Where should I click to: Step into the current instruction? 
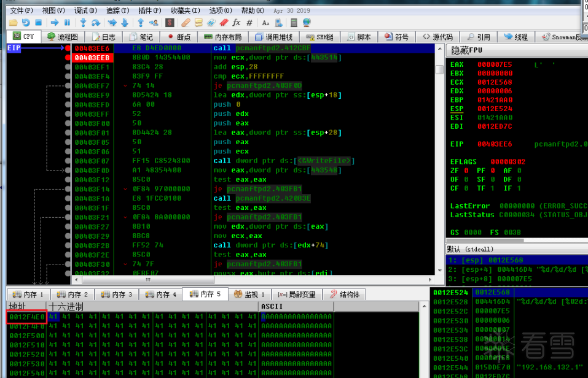pos(83,23)
